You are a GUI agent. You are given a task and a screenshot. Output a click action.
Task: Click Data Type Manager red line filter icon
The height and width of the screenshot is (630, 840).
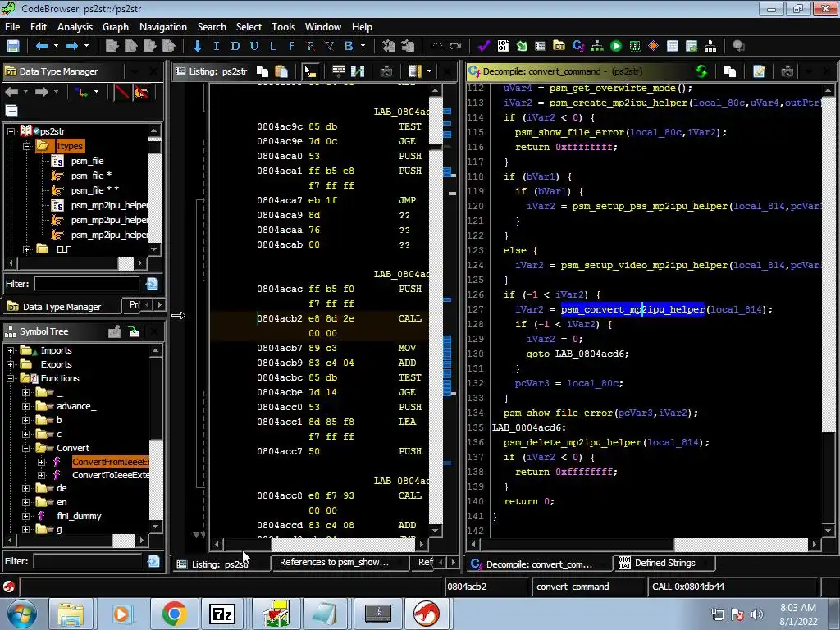tap(122, 92)
